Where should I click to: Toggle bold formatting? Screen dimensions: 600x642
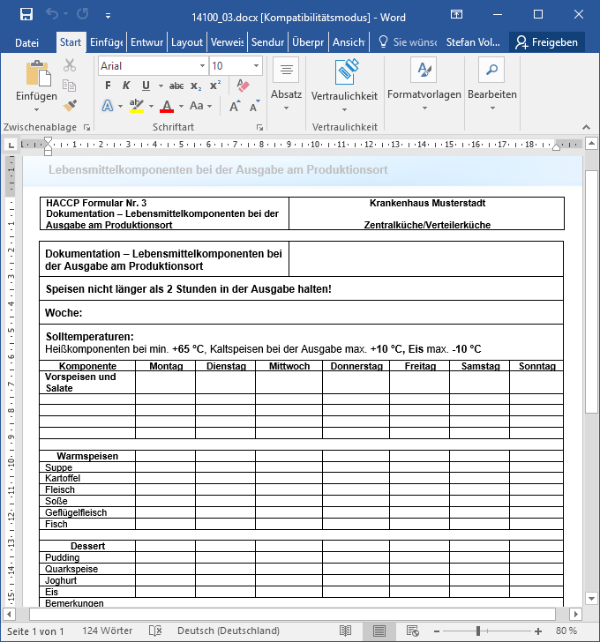(x=107, y=86)
